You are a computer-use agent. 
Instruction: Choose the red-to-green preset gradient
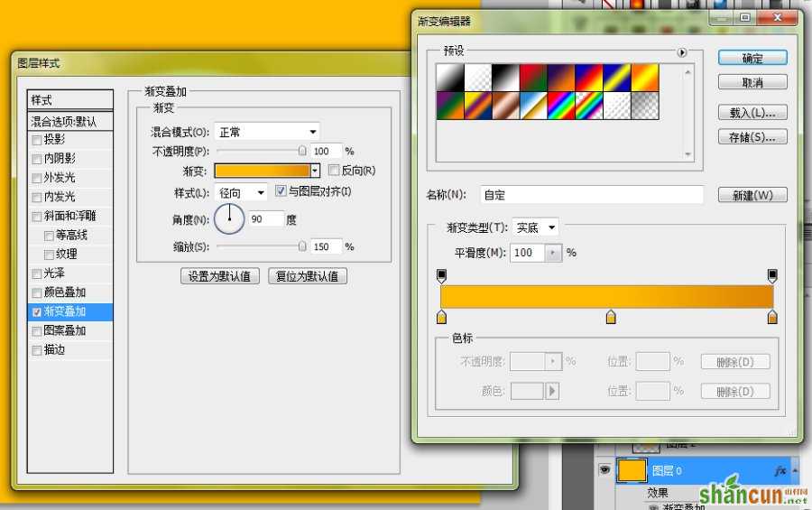[x=533, y=78]
